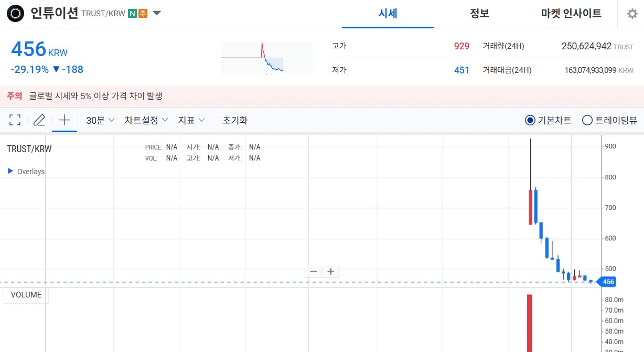Open the 30분 interval dropdown
This screenshot has width=644, height=352.
coord(100,120)
